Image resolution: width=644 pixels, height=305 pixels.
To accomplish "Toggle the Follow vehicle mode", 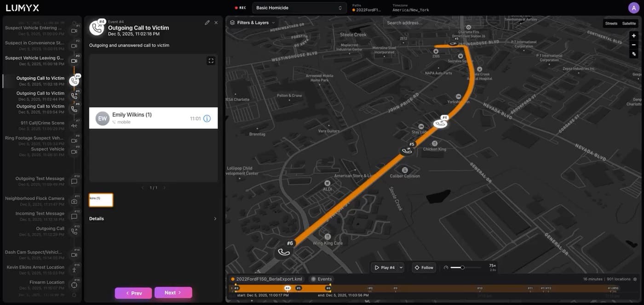I will [x=424, y=267].
